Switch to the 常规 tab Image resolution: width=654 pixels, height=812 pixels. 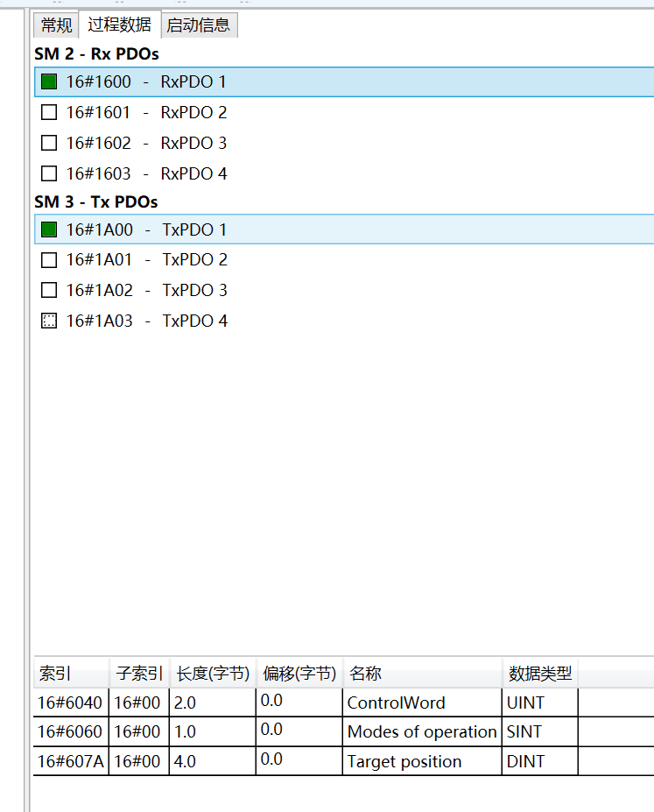(56, 25)
